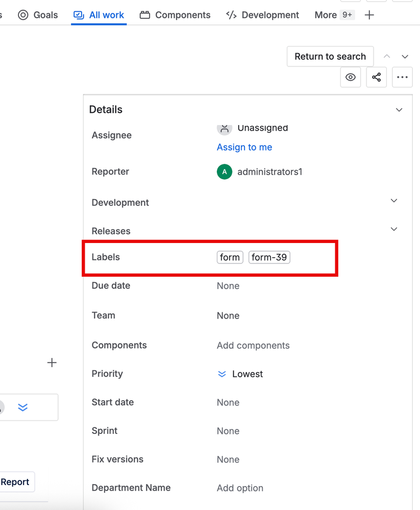Click the Labels field name
This screenshot has width=420, height=510.
tap(106, 257)
